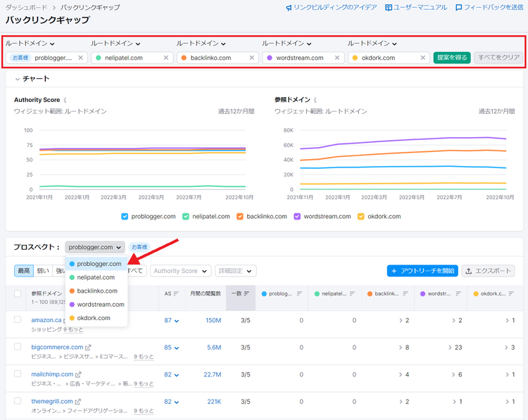Image resolution: width=528 pixels, height=420 pixels.
Task: Choose backlinko.com in prospect list
Action: 96,291
